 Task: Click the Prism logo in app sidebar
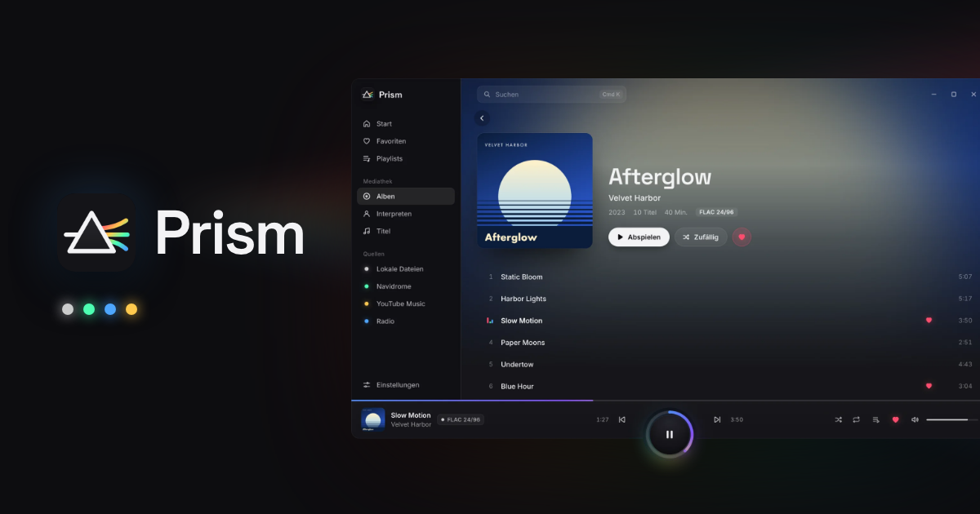point(367,95)
